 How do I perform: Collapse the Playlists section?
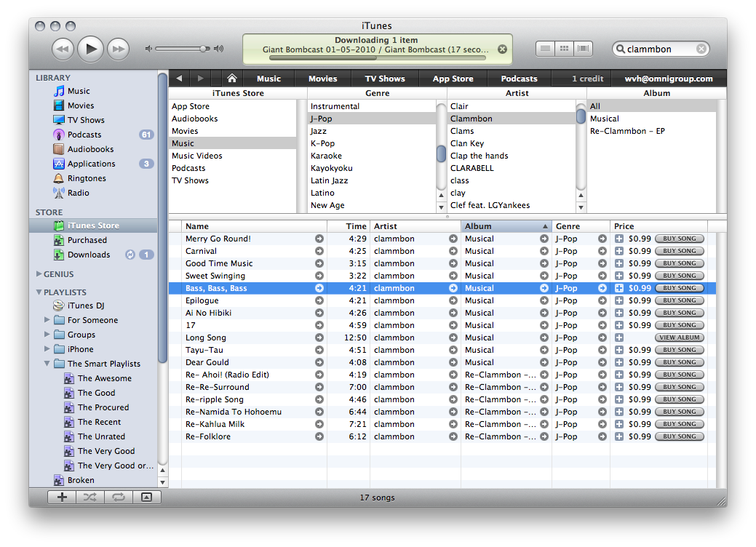coord(39,292)
